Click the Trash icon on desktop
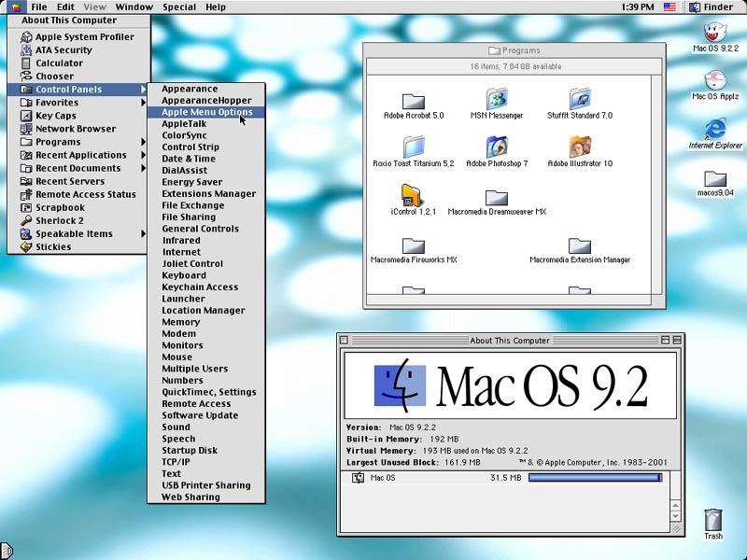The image size is (747, 560). [713, 519]
